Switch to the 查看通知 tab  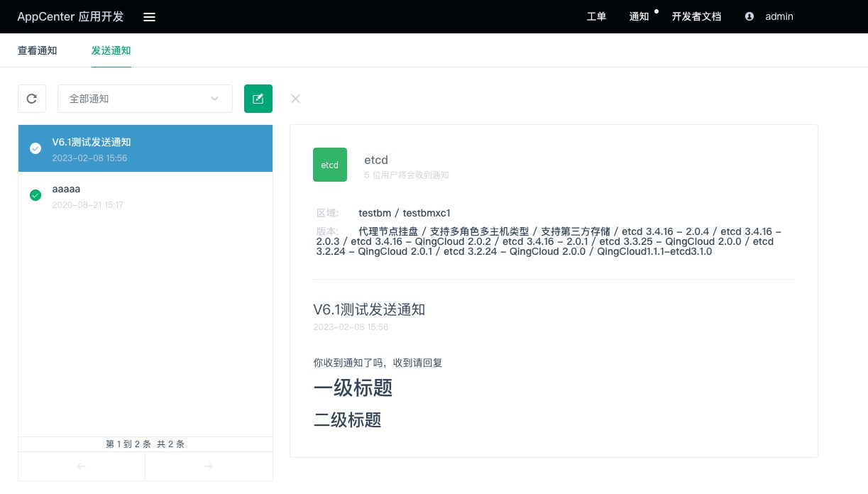point(37,50)
